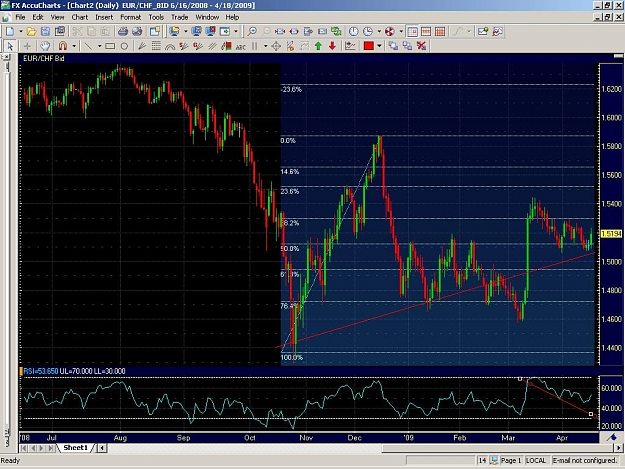Click the clock time period icon

[353, 31]
